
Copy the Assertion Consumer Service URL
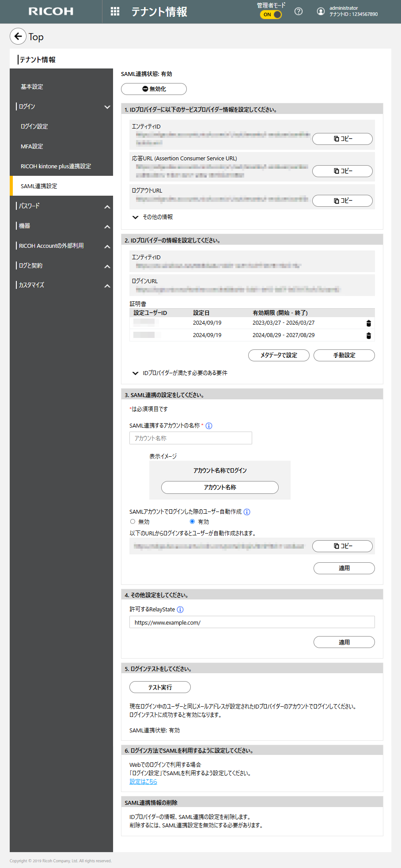[x=342, y=171]
